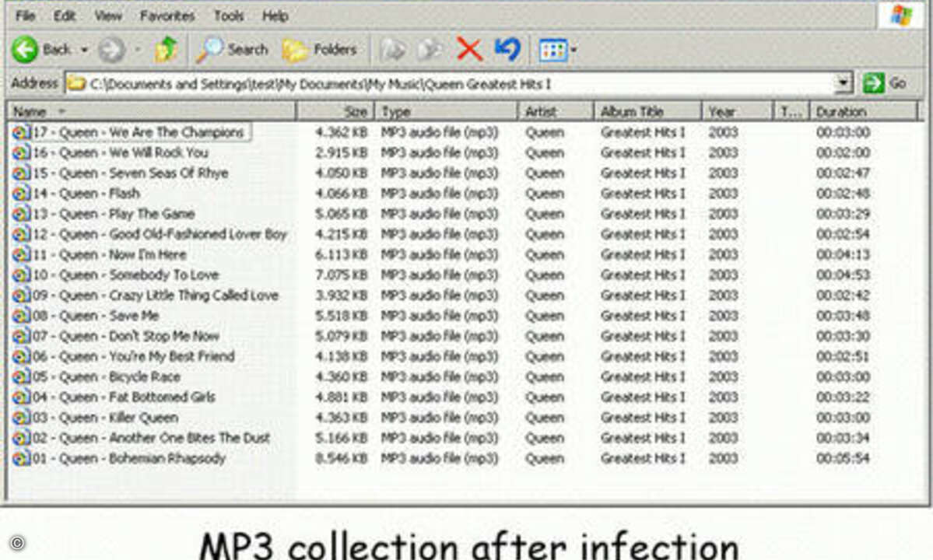933x560 pixels.
Task: Select file icon for Don't Stop Me Now
Action: [x=21, y=336]
